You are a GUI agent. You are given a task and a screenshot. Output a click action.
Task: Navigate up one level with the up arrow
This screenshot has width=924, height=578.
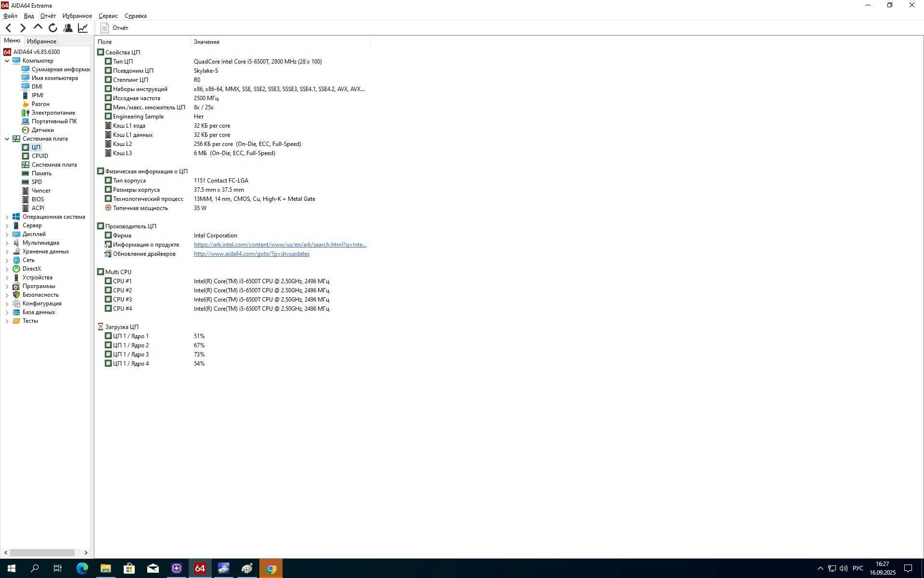pos(38,27)
